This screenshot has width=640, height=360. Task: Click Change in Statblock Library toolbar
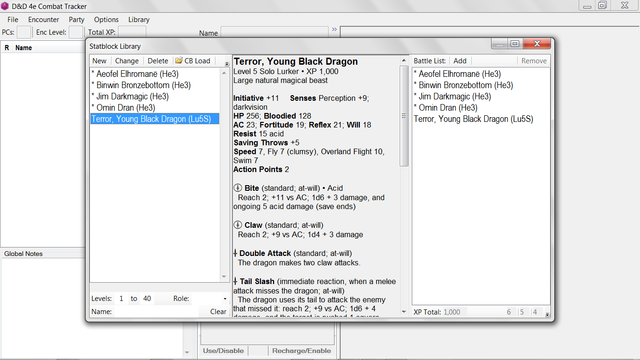coord(127,61)
